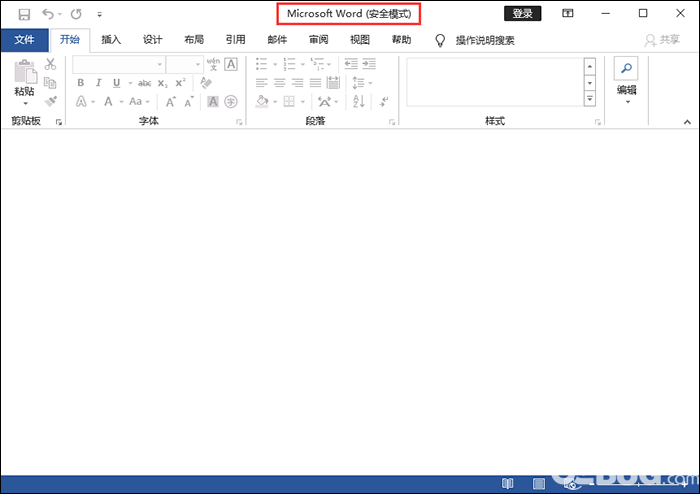
Task: Open the underline style dropdown arrow
Action: point(130,83)
